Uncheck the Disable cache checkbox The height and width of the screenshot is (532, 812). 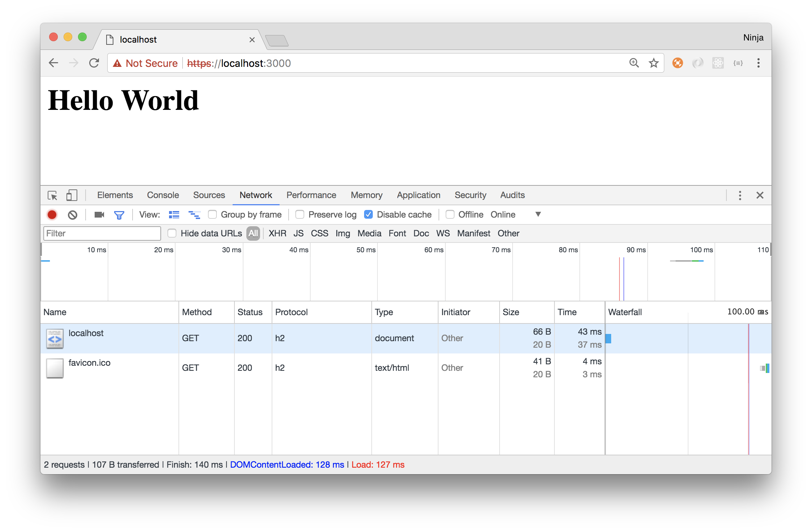(368, 215)
